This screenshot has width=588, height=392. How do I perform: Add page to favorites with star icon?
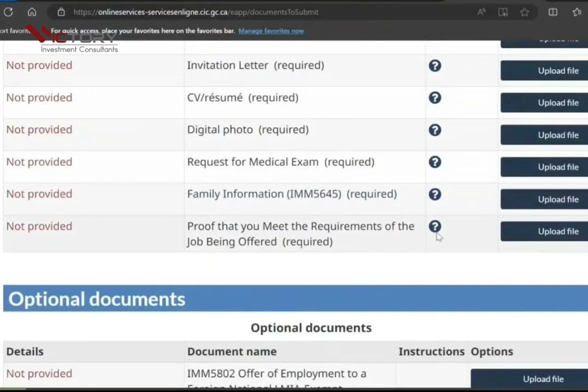coord(525,12)
